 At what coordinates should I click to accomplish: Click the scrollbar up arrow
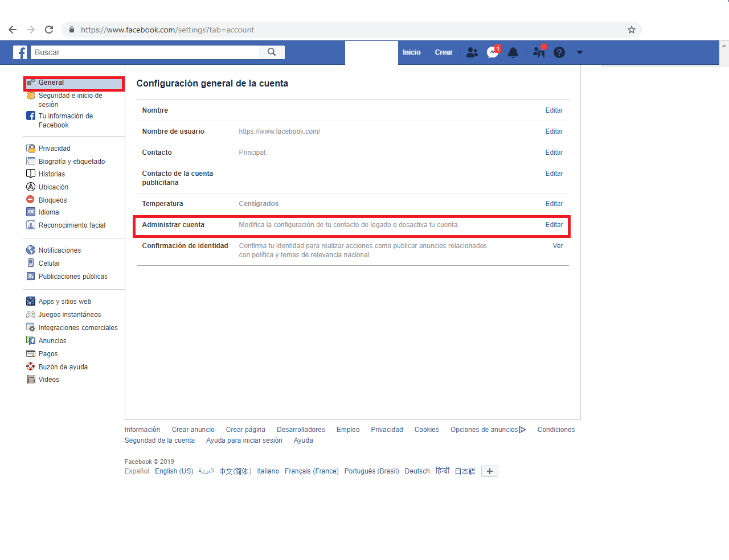pyautogui.click(x=724, y=45)
